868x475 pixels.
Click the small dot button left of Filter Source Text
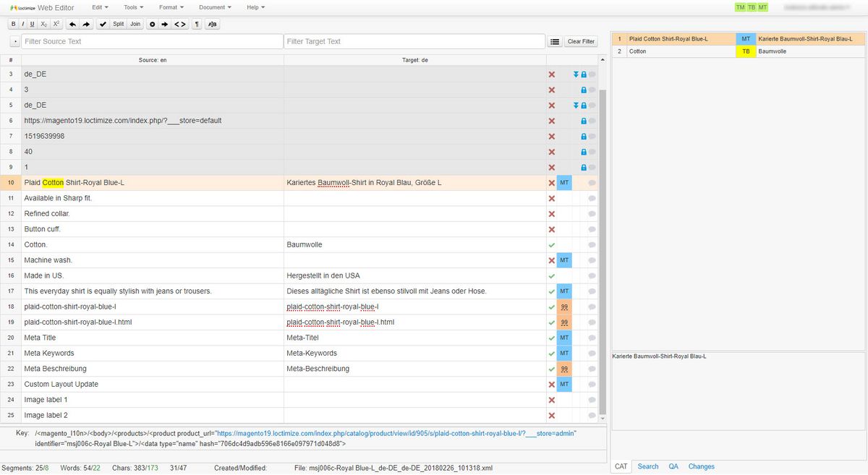tap(14, 41)
